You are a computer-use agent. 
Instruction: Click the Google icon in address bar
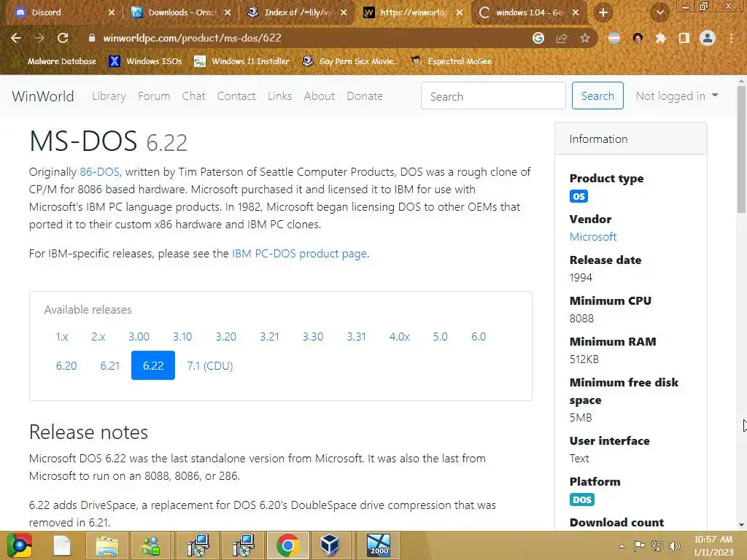538,38
